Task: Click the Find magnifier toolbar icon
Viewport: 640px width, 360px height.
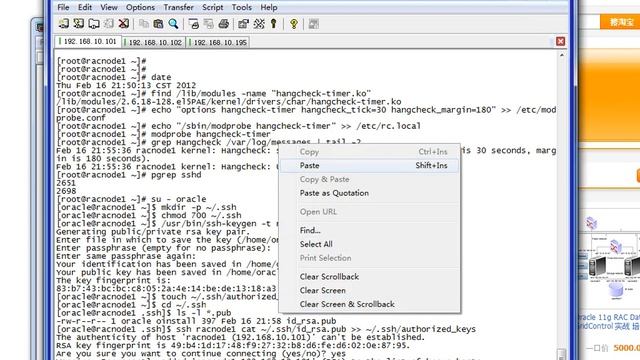Action: point(173,24)
